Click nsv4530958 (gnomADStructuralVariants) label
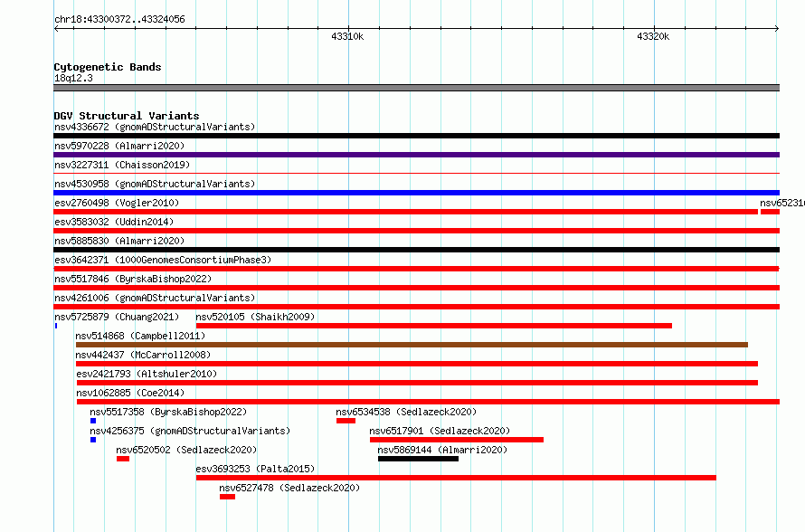The image size is (805, 532). coord(155,184)
